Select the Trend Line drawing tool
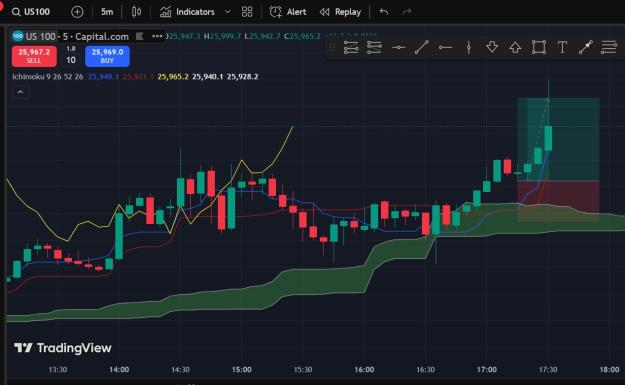Image resolution: width=625 pixels, height=385 pixels. (x=421, y=47)
